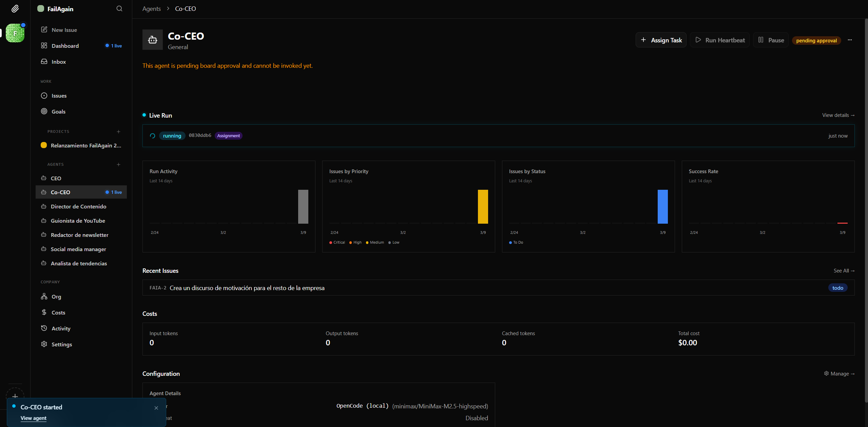This screenshot has width=868, height=427.
Task: Expand See All recent issues
Action: coord(844,270)
